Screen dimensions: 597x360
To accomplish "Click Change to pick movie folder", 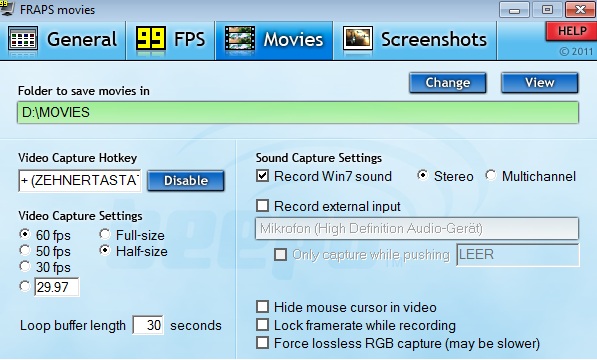I will (x=448, y=83).
